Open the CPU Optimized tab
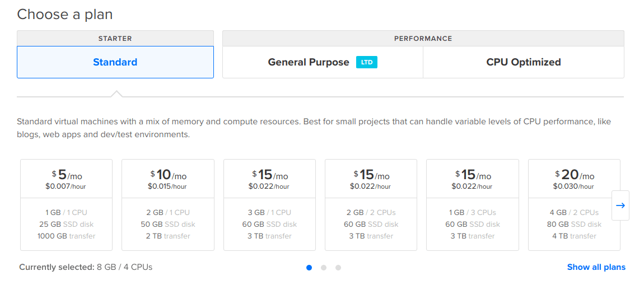 pos(523,62)
